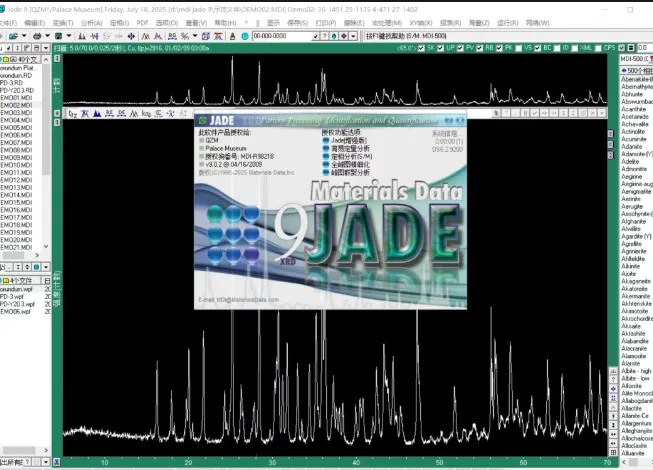Click the % icon at right of zoom toolbar
653x470 pixels.
[496, 113]
